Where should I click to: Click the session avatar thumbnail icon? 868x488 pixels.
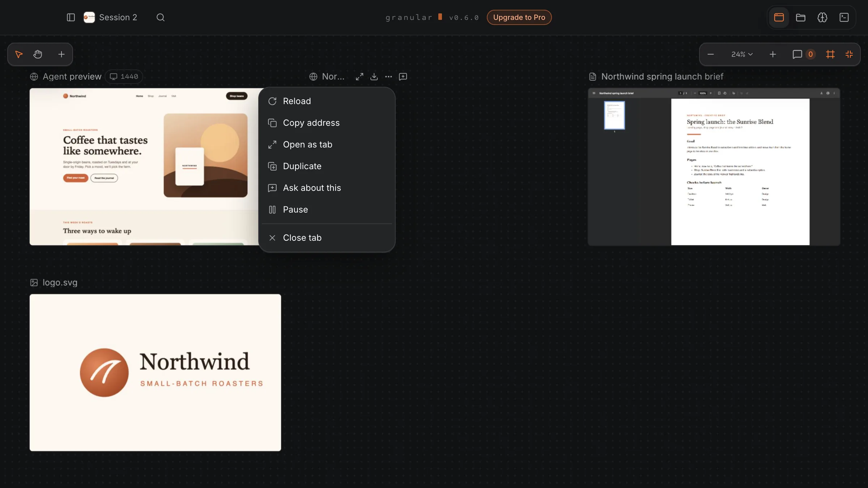click(89, 17)
